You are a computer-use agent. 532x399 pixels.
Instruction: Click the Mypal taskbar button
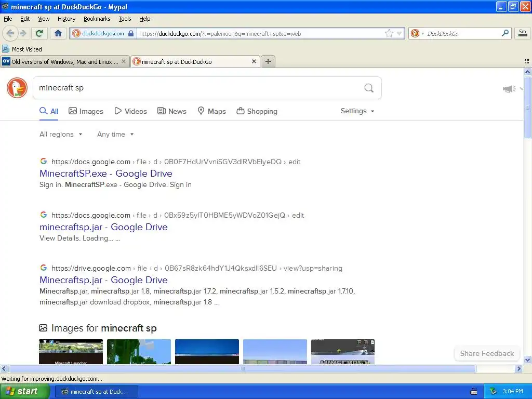(96, 392)
